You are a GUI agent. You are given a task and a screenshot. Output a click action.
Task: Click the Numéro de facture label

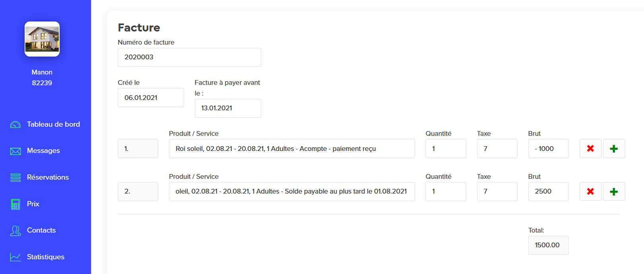coord(146,42)
